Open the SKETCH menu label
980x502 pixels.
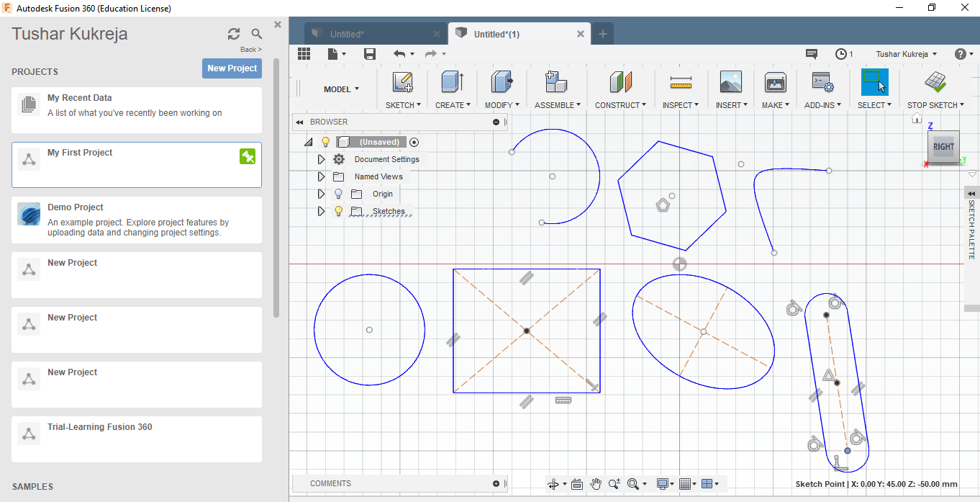point(403,105)
